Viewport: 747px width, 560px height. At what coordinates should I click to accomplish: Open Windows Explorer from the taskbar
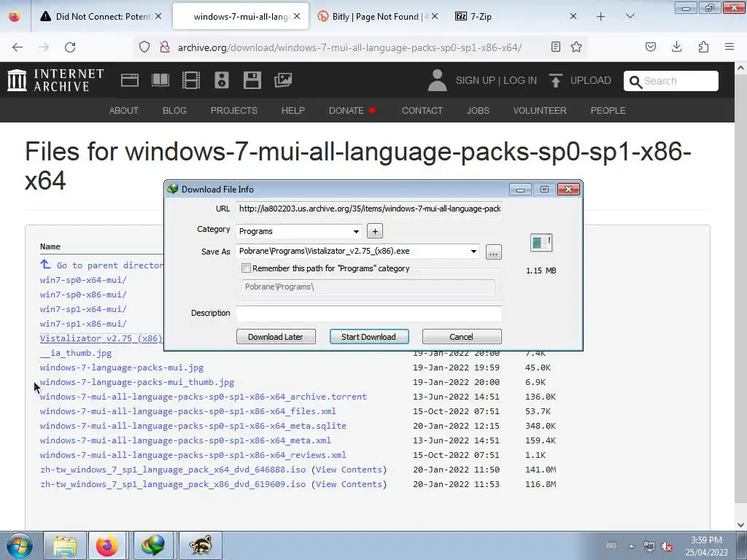(65, 545)
